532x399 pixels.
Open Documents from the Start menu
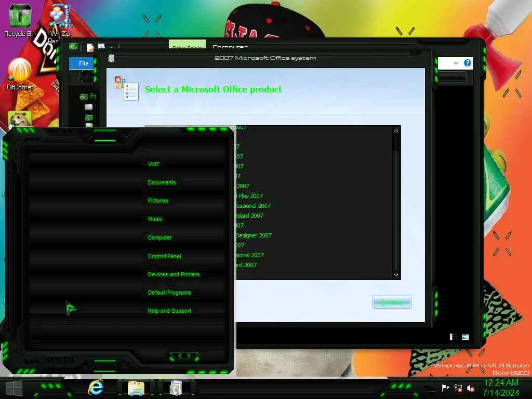(x=162, y=182)
